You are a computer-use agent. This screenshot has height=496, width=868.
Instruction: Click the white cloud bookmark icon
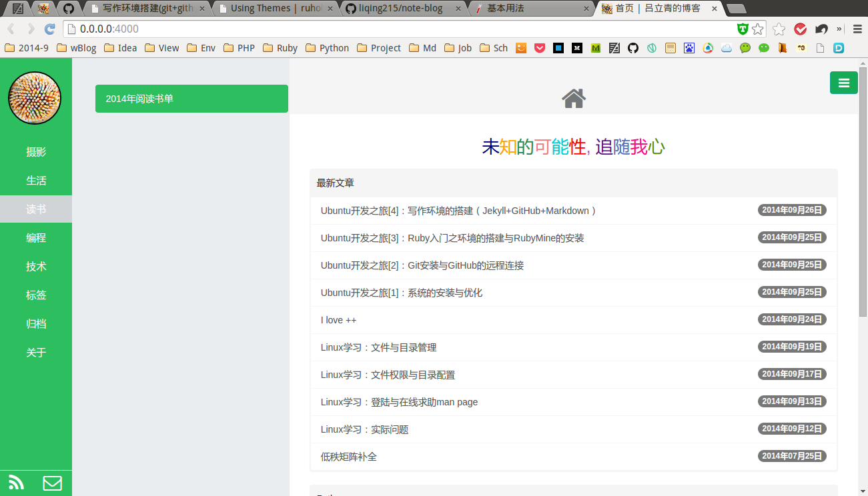click(727, 48)
